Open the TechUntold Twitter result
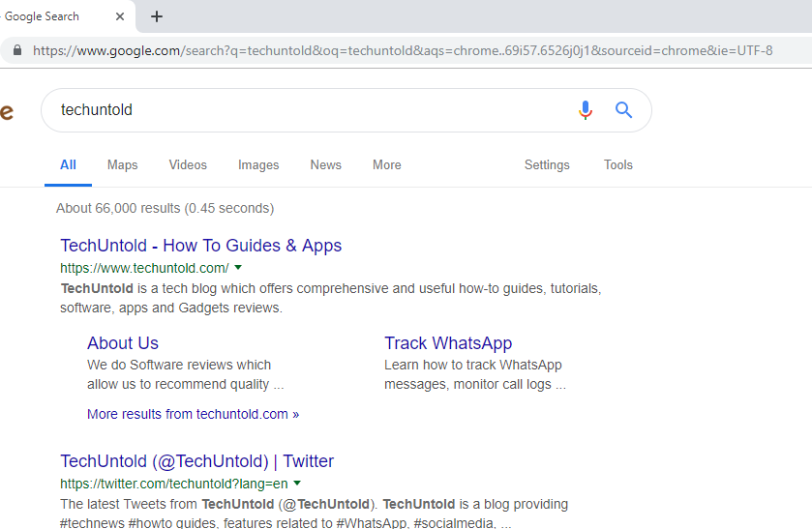 (x=196, y=461)
